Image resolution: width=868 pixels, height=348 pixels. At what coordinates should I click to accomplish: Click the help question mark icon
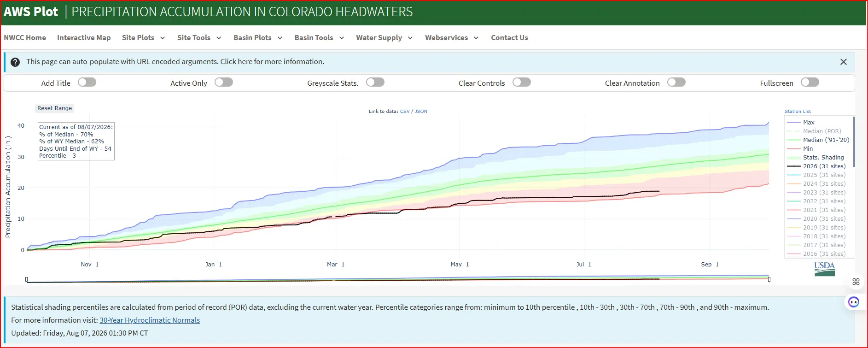[15, 62]
